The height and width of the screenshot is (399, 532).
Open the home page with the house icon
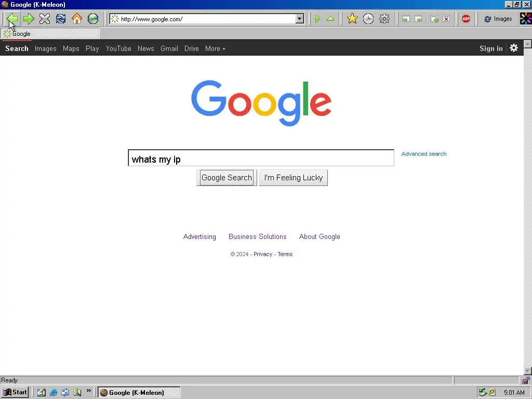click(77, 19)
